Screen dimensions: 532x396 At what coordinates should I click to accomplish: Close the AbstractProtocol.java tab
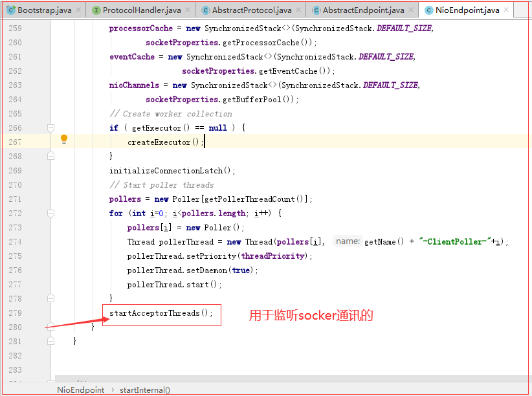point(298,10)
